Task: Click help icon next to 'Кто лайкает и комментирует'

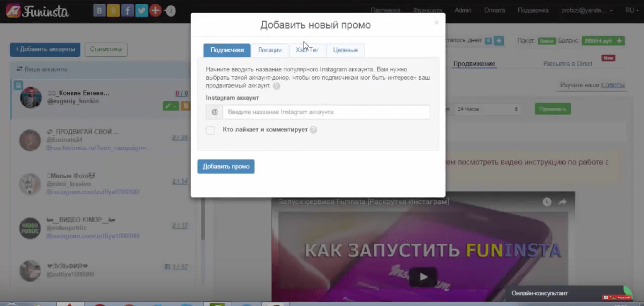Action: [x=313, y=130]
